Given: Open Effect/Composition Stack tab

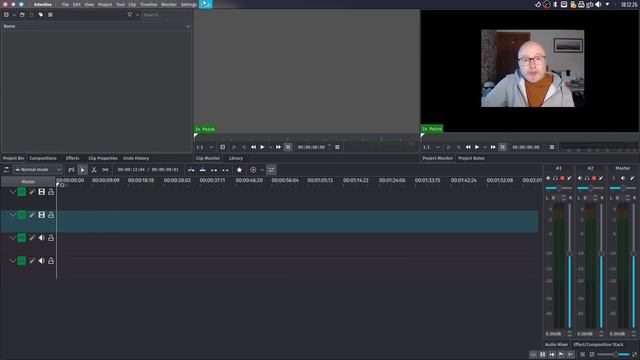Looking at the screenshot, I should pyautogui.click(x=598, y=344).
